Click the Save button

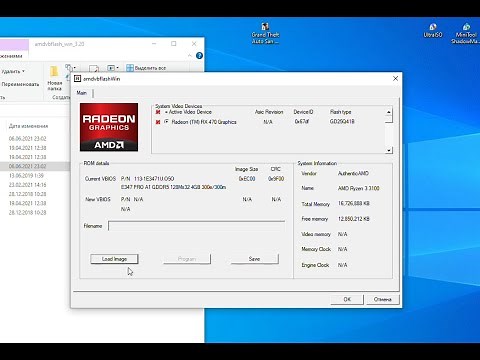tap(254, 259)
